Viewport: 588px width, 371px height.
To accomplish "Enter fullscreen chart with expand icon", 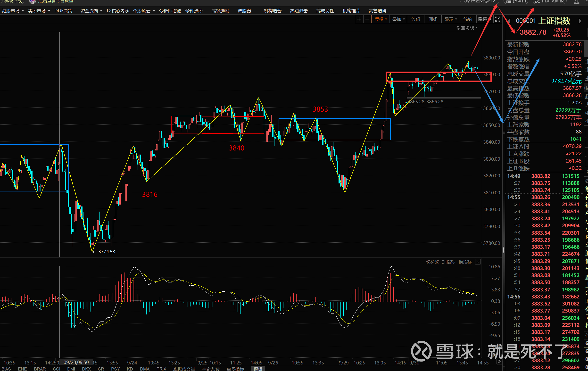I will (497, 19).
